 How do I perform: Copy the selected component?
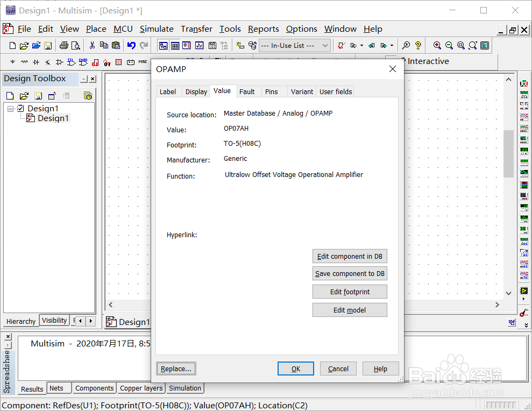[x=104, y=46]
